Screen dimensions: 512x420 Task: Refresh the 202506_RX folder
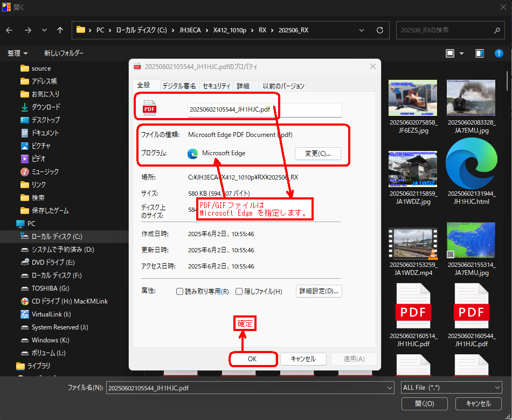tap(380, 30)
